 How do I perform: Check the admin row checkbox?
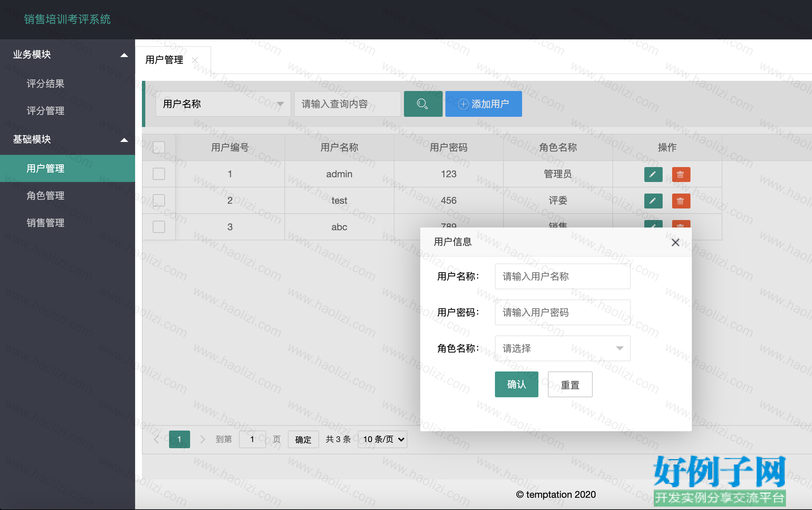159,174
